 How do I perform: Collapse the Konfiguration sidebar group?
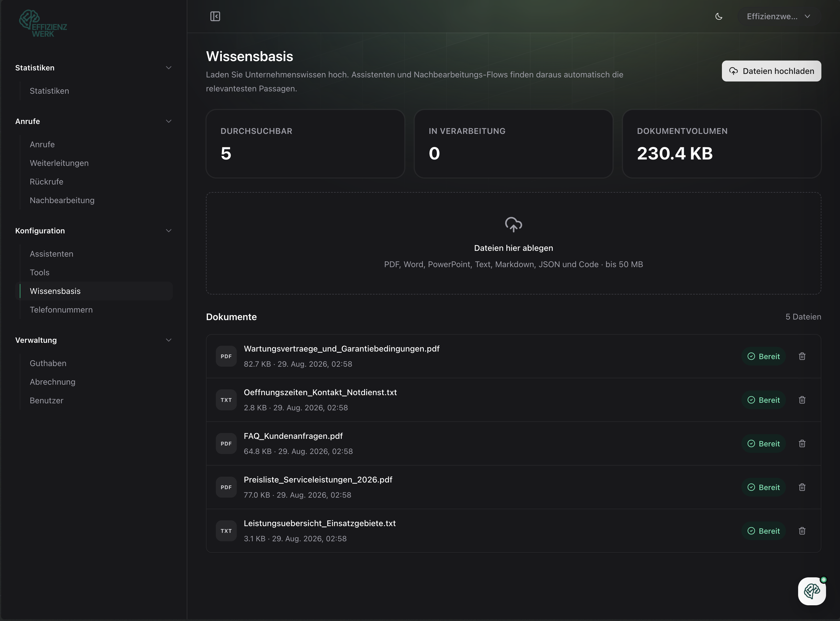click(x=168, y=230)
